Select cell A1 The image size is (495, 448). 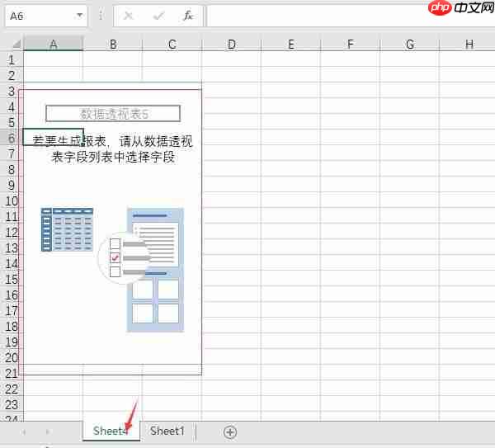[x=54, y=59]
